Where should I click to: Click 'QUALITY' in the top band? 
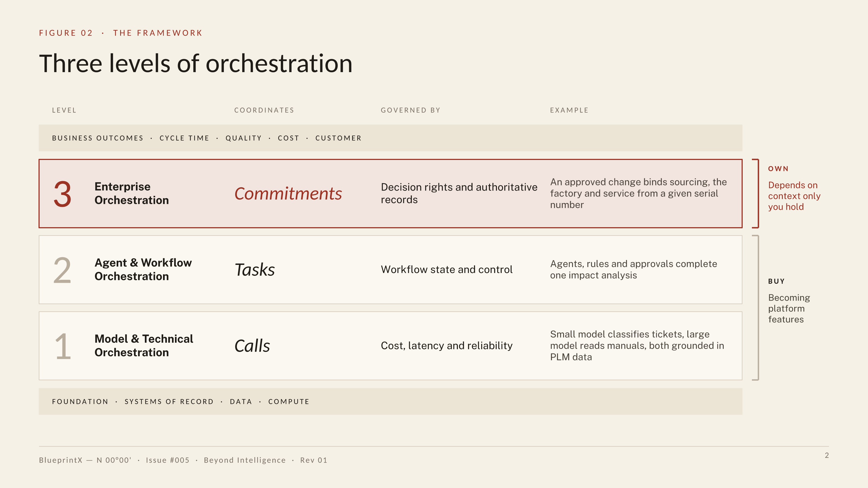(x=244, y=138)
